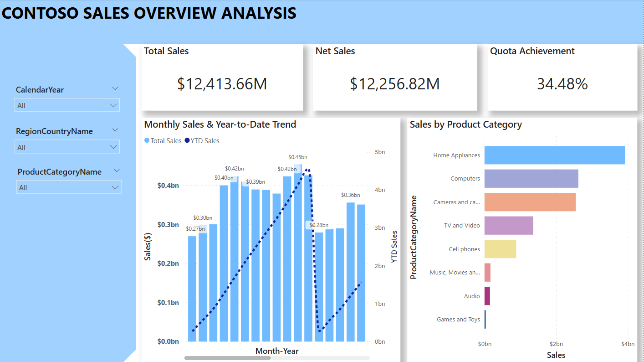Image resolution: width=644 pixels, height=362 pixels.
Task: Click the $0.30bn data label
Action: tap(203, 218)
